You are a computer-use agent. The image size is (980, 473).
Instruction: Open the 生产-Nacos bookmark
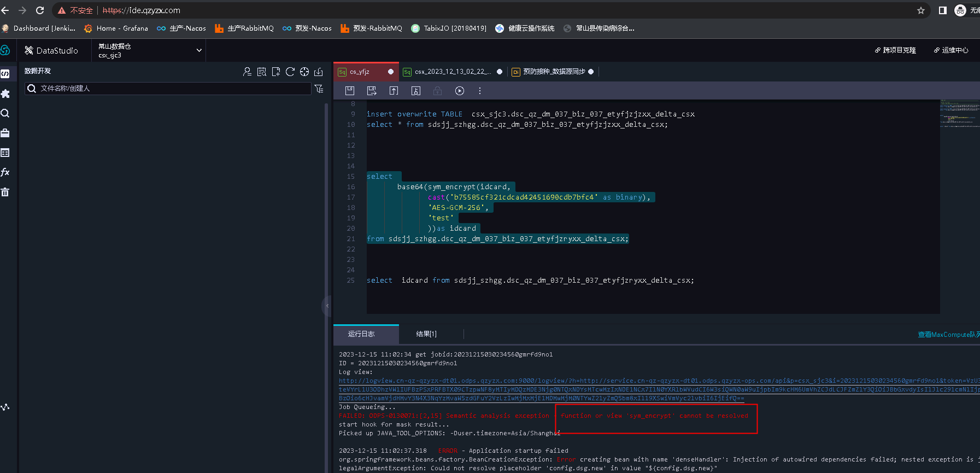tap(181, 28)
